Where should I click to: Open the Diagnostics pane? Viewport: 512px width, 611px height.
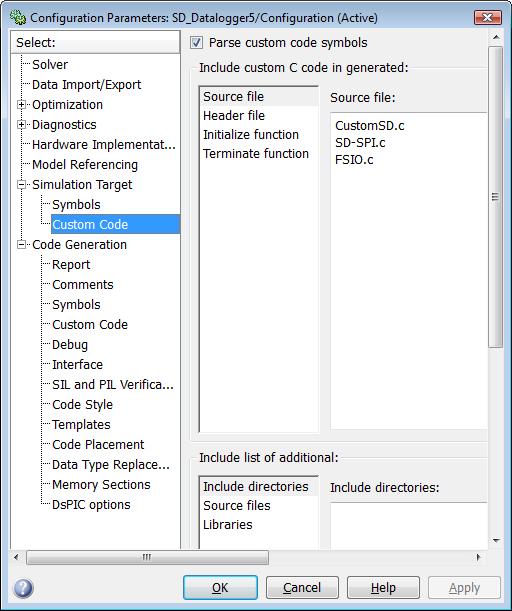[x=64, y=124]
